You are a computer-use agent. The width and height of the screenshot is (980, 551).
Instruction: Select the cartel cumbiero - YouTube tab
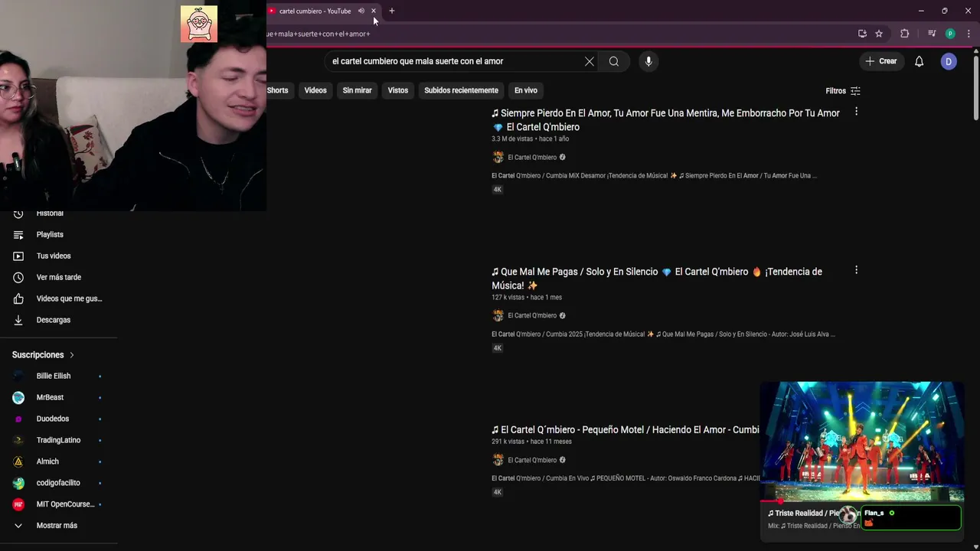tap(315, 11)
